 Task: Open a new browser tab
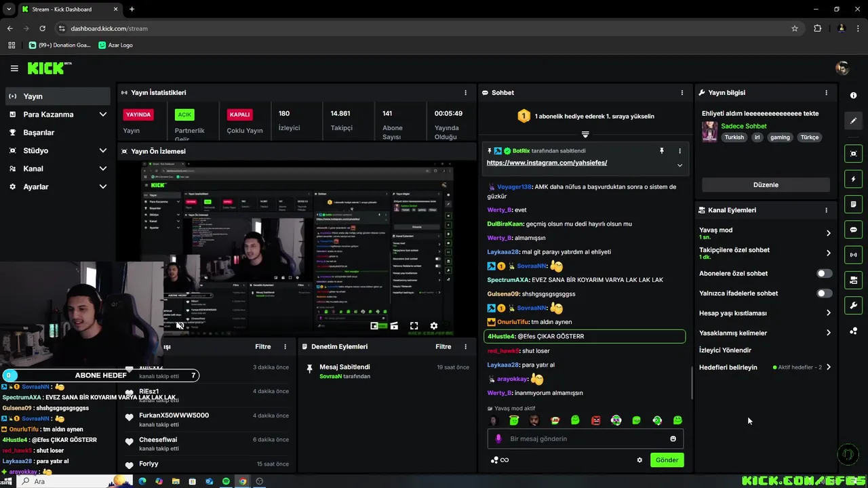(132, 9)
